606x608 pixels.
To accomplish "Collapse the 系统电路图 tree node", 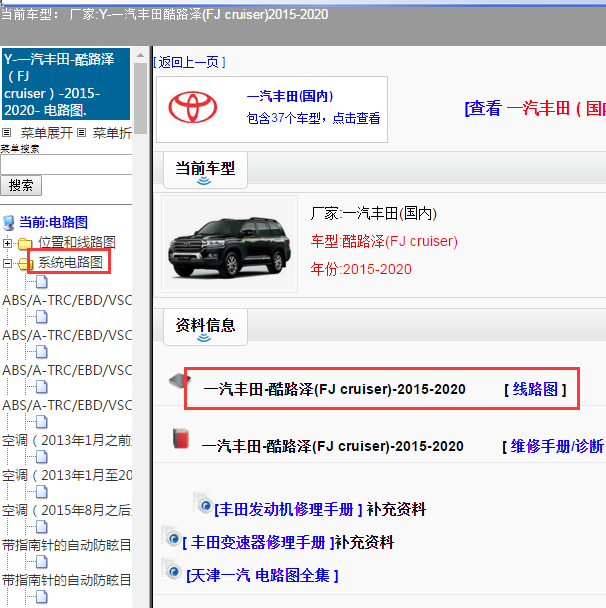I will [7, 263].
